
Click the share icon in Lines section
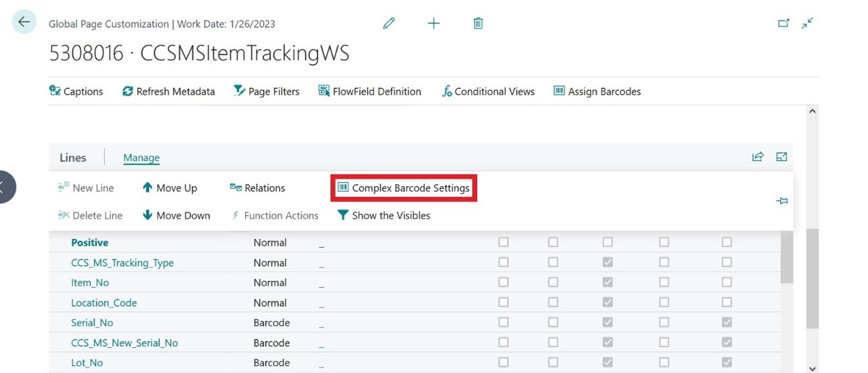tap(758, 157)
